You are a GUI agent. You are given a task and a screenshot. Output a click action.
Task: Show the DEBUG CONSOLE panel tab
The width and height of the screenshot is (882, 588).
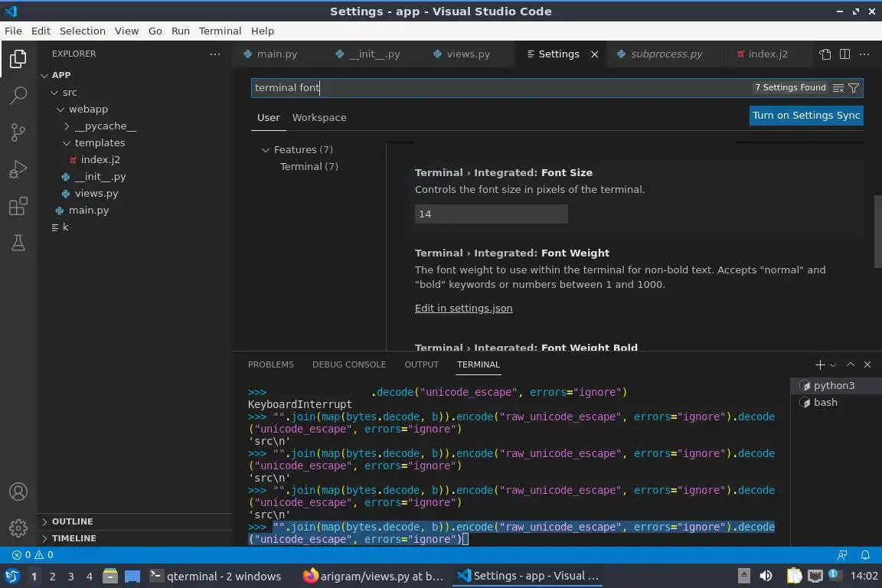(x=349, y=364)
